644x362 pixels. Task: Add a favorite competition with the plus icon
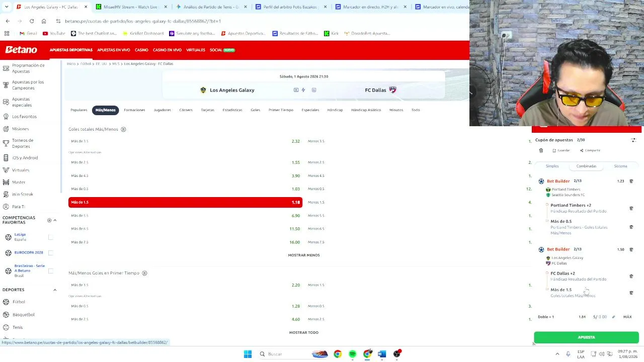49,220
